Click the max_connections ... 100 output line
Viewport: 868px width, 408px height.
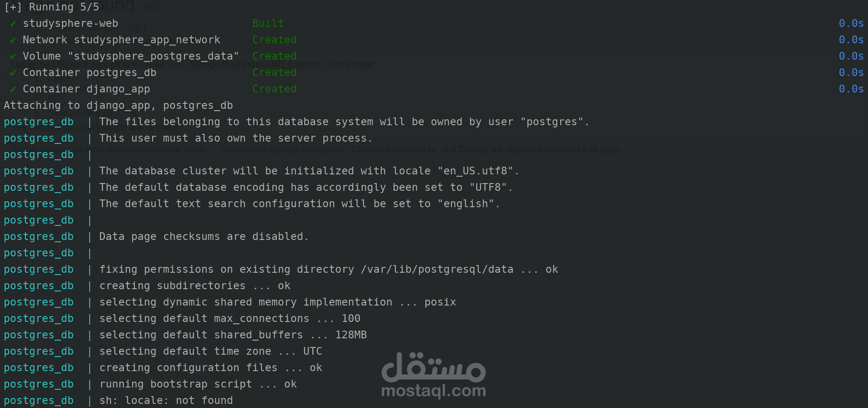pyautogui.click(x=230, y=319)
